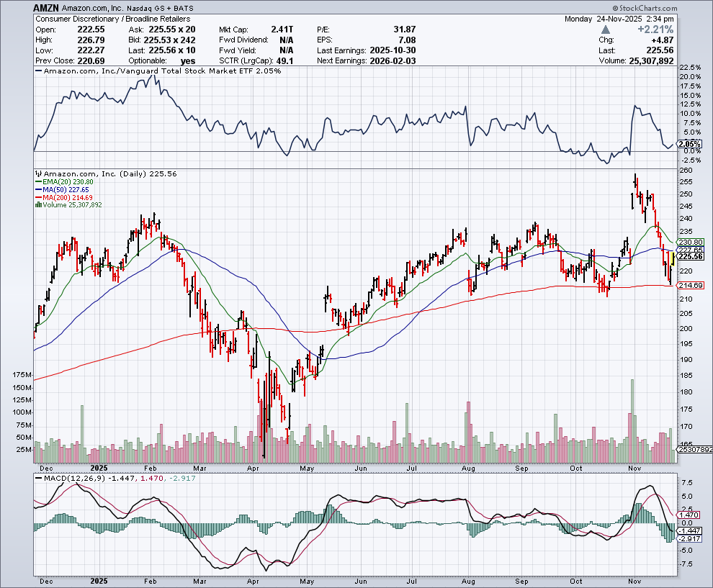Click the 230.80 EMA(20) price axis label

690,242
